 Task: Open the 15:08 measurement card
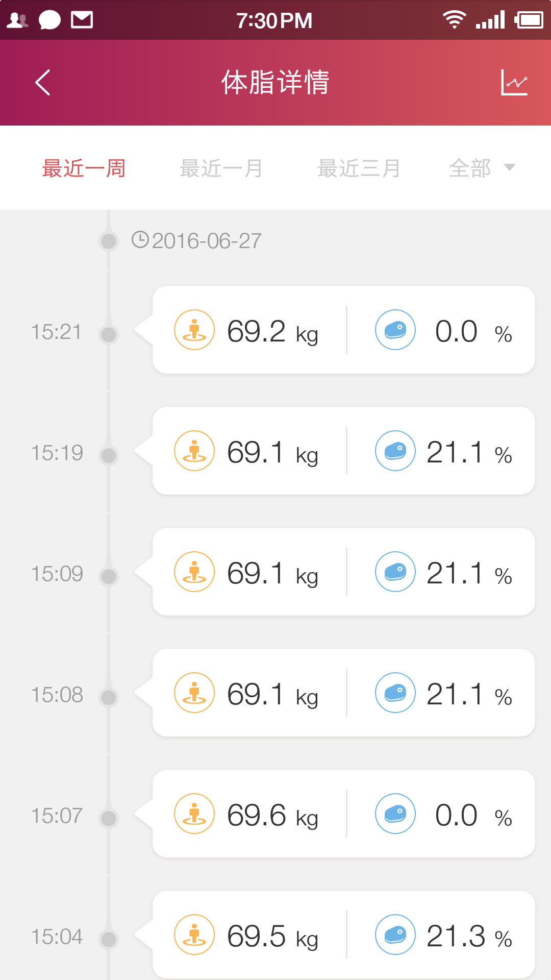(343, 693)
